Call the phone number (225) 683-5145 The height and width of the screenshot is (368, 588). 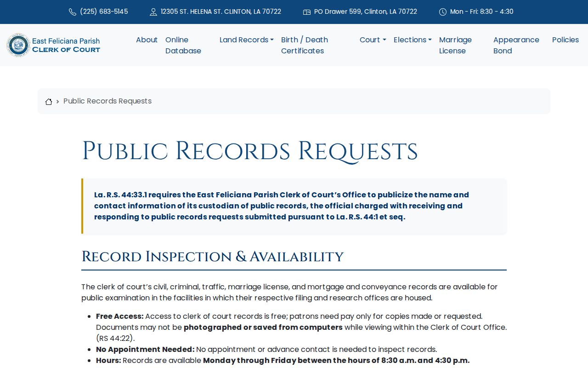click(x=104, y=11)
